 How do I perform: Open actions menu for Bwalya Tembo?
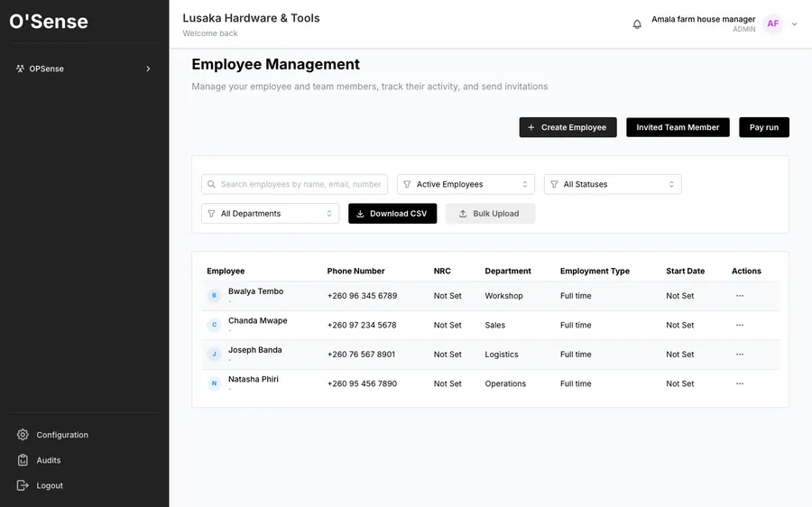(740, 296)
